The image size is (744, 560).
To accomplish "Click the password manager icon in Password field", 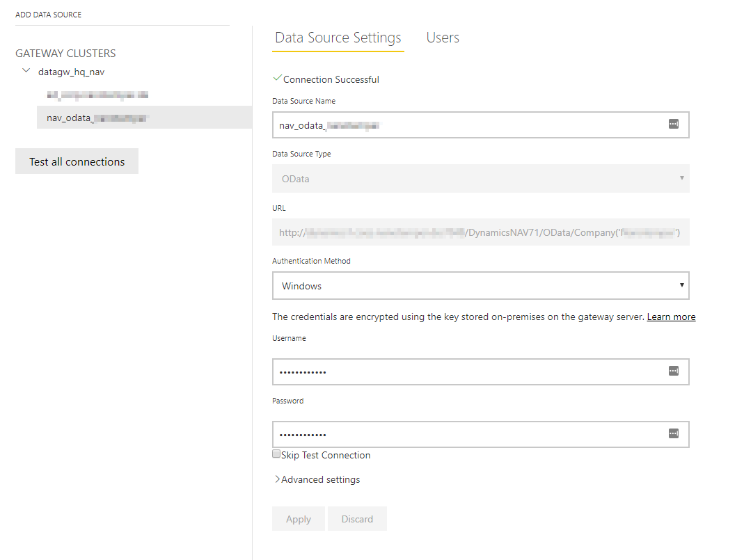I will [673, 433].
